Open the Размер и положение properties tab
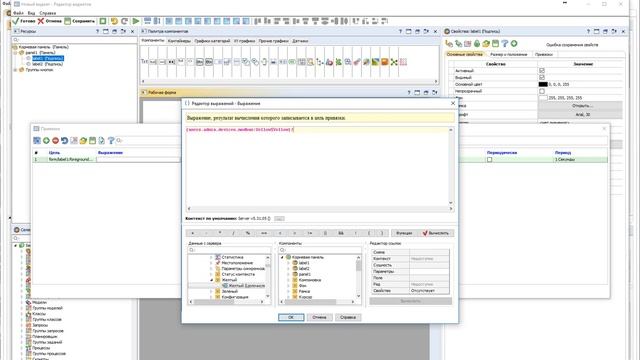The height and width of the screenshot is (360, 640). point(509,54)
